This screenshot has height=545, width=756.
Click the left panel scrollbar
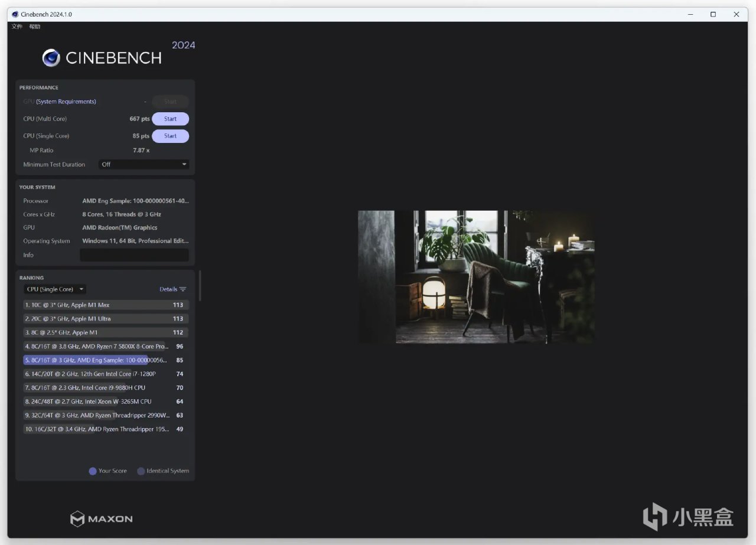click(200, 286)
